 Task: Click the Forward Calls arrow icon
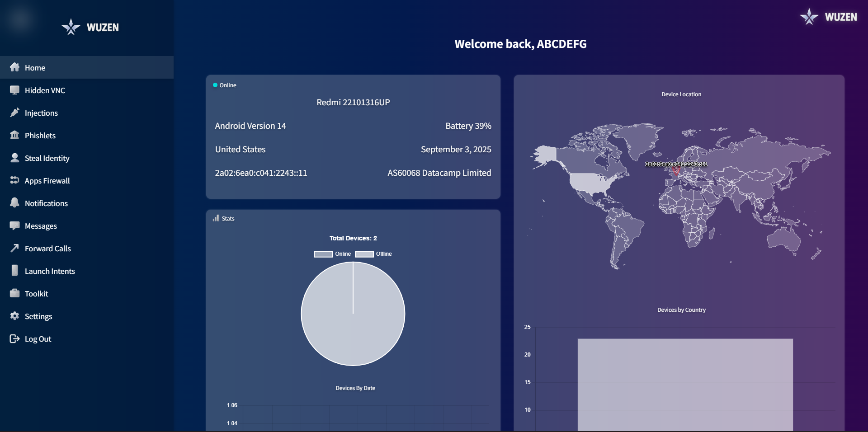pyautogui.click(x=15, y=248)
